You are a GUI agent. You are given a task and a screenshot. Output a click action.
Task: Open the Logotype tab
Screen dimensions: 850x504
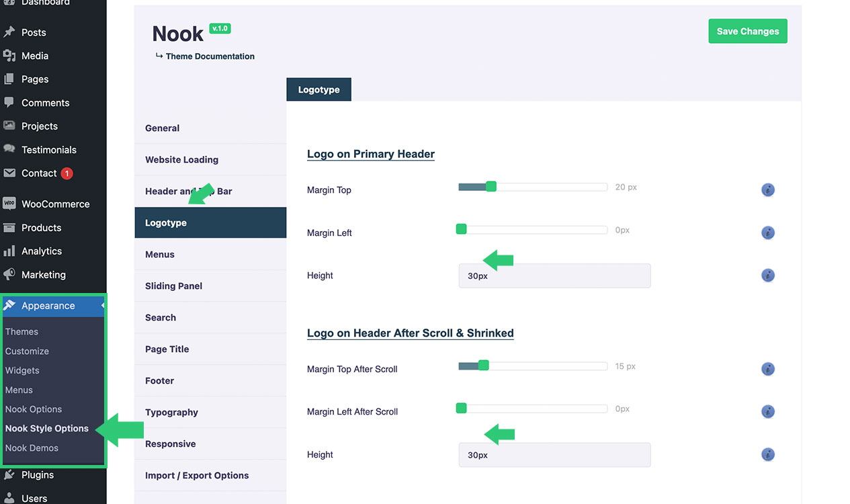318,90
